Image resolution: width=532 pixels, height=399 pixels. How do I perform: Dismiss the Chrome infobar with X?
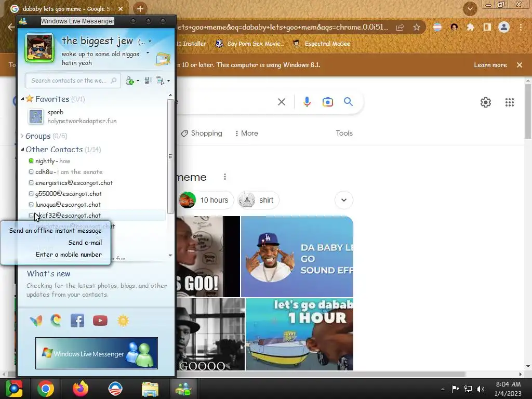point(520,65)
